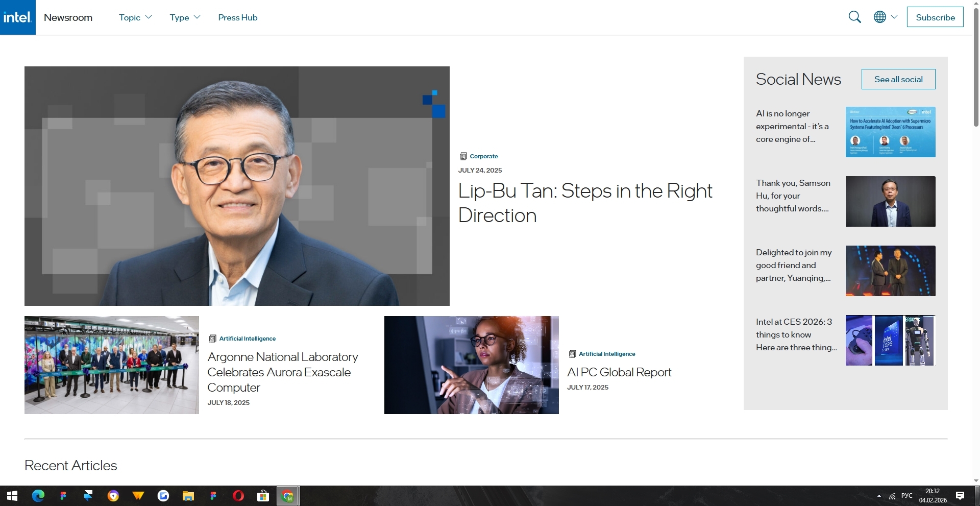This screenshot has width=980, height=506.
Task: Launch Opera browser from the taskbar
Action: (x=238, y=496)
